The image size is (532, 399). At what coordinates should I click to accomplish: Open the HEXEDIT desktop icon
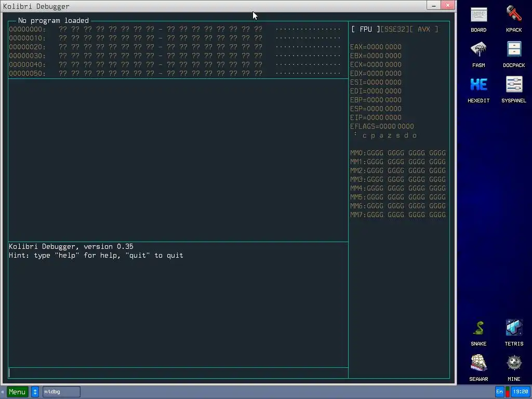coord(478,90)
